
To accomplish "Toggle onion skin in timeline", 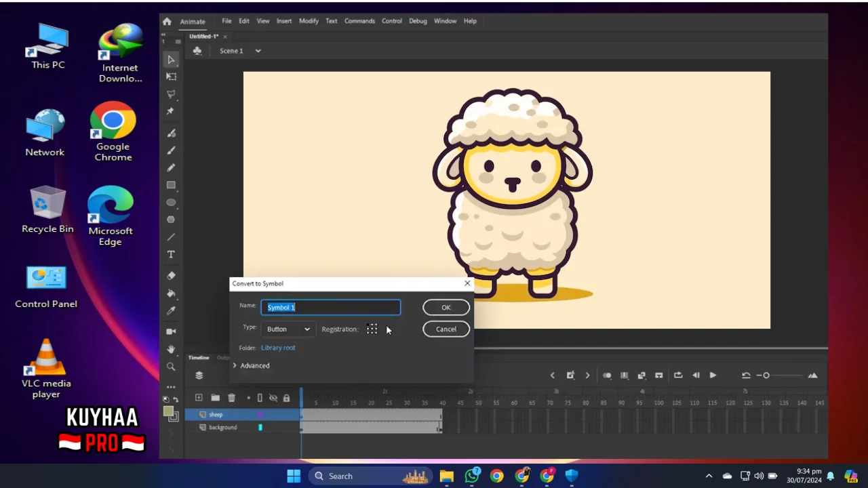I will tap(607, 375).
